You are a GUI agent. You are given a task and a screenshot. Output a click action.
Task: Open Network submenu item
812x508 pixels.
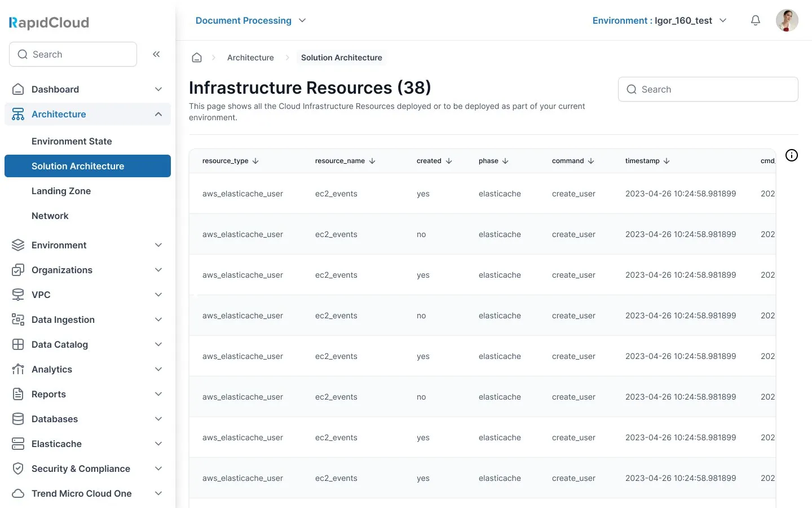50,216
